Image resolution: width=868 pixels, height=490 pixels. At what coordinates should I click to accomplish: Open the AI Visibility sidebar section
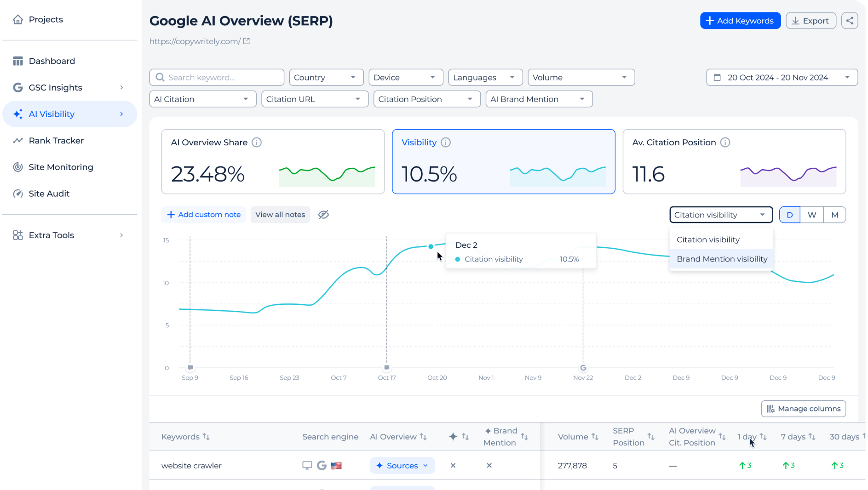pyautogui.click(x=52, y=114)
